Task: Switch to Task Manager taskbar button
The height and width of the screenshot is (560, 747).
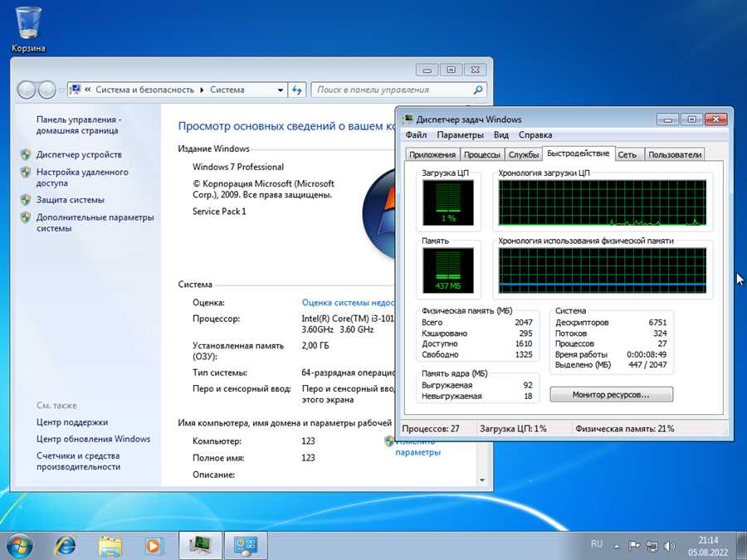Action: (200, 546)
